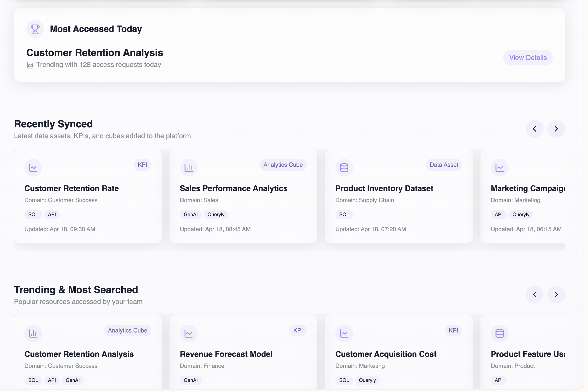Click database icon on Product Inventory Dataset card
This screenshot has height=392, width=588.
[x=344, y=168]
